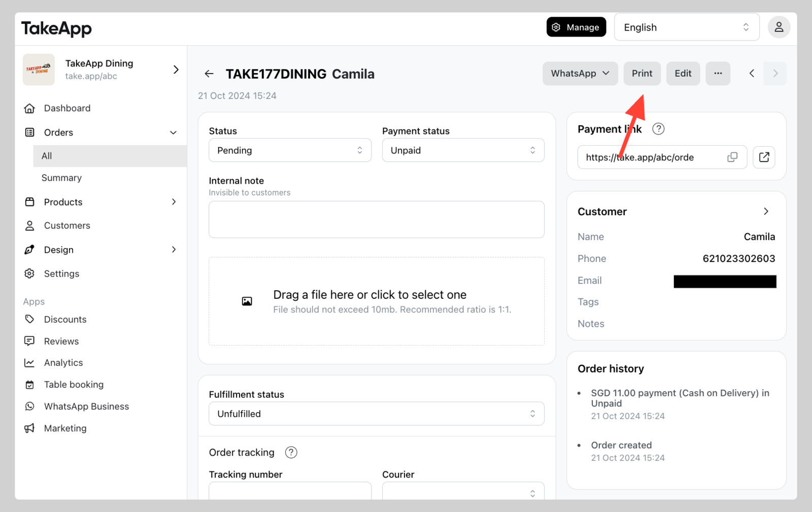The width and height of the screenshot is (812, 512).
Task: Click the Design paintbrush icon
Action: tap(29, 250)
